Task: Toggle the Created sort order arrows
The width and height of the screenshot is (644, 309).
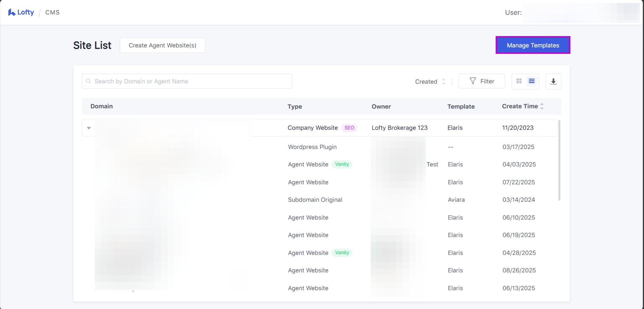Action: tap(443, 82)
